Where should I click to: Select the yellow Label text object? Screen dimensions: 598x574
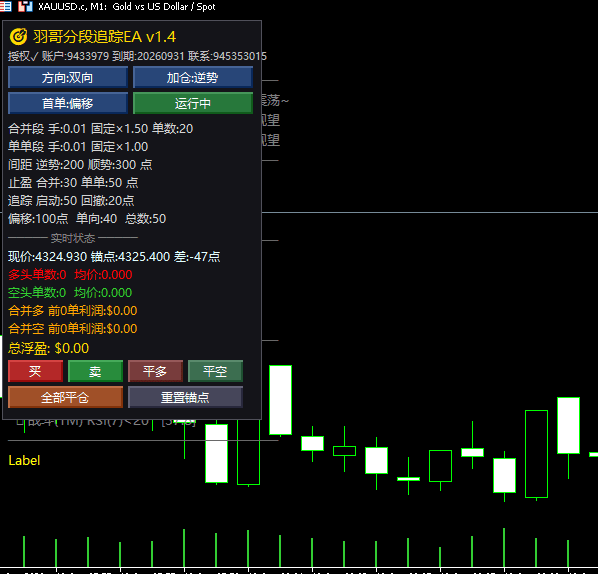pyautogui.click(x=24, y=460)
